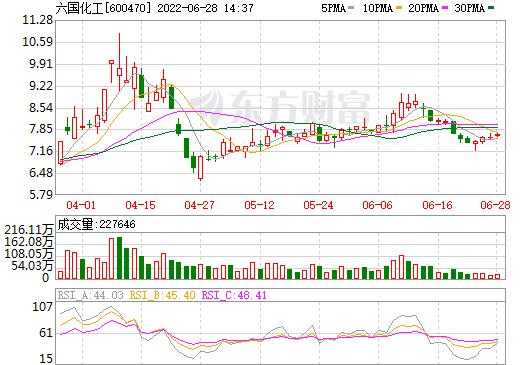Click the 11.28 price axis label
Viewport: 520px width, 365px height.
[x=38, y=21]
